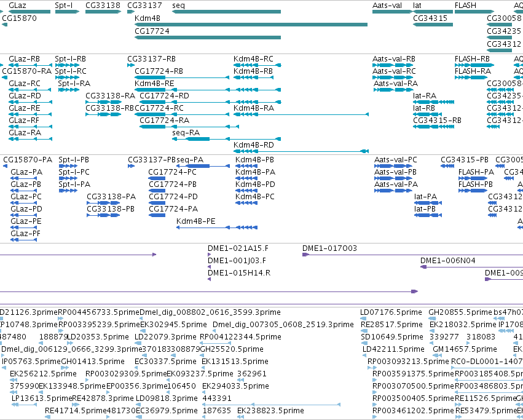Select EST EK131513.5prime
The height and width of the screenshot is (420, 523).
(204, 368)
